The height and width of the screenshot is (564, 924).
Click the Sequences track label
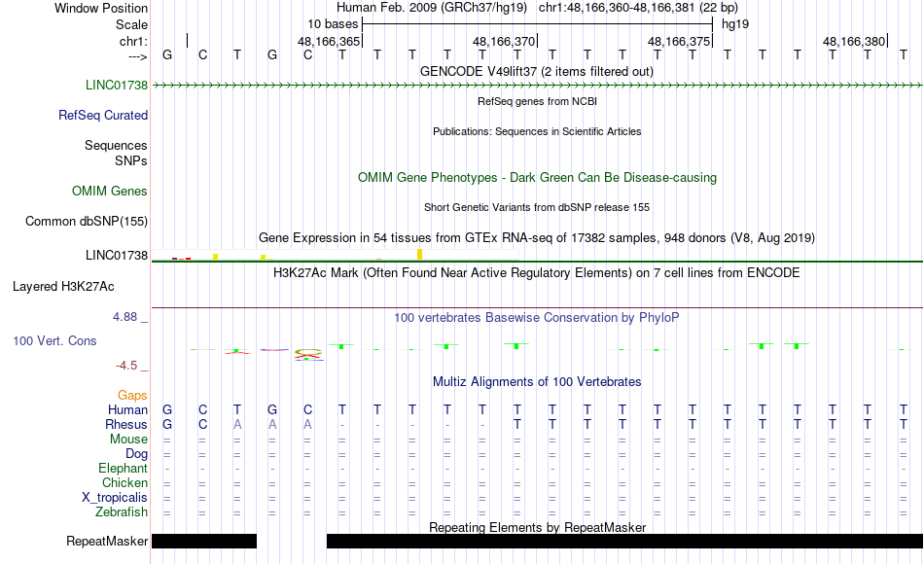click(116, 145)
